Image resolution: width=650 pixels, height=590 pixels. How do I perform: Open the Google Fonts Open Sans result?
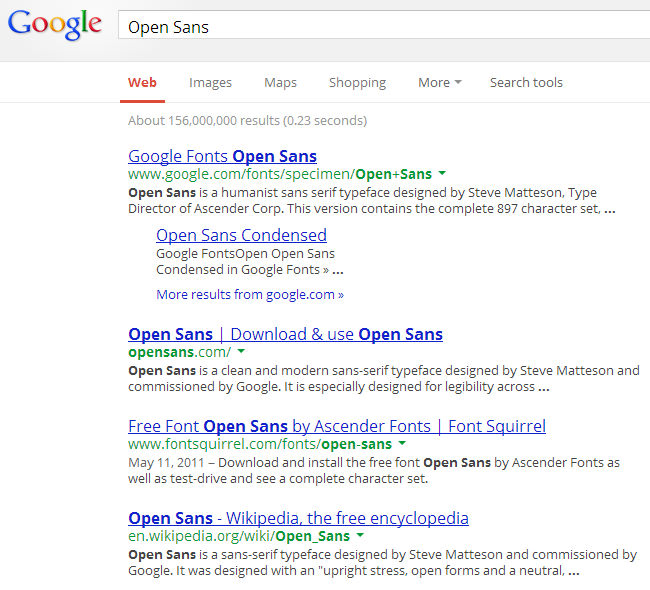pos(222,157)
